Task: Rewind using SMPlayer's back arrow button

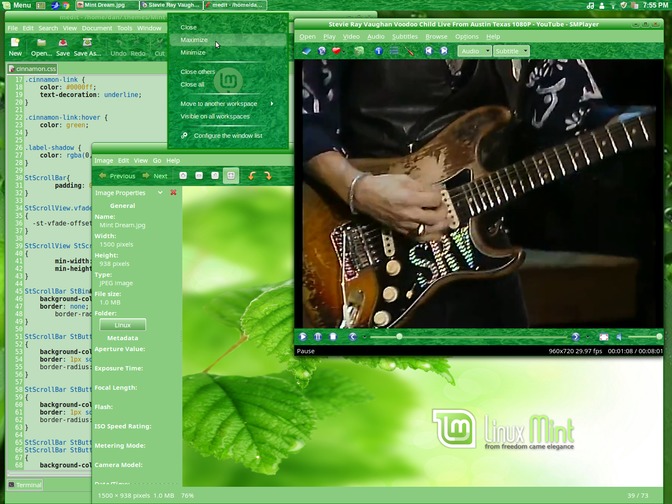Action: 353,337
